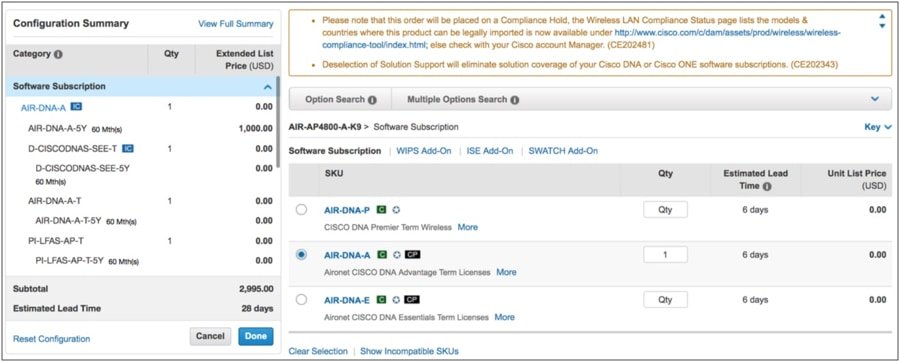Click the Cancel button

coord(210,336)
